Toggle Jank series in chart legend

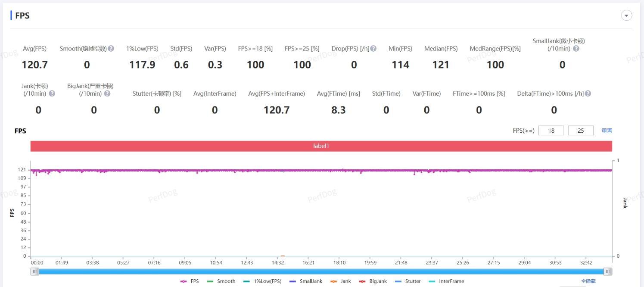341,281
